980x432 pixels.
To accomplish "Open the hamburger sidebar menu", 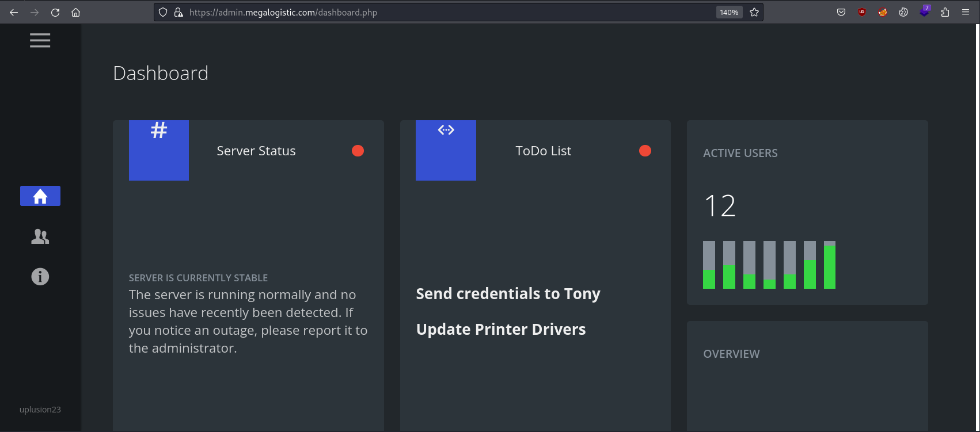I will [x=40, y=40].
